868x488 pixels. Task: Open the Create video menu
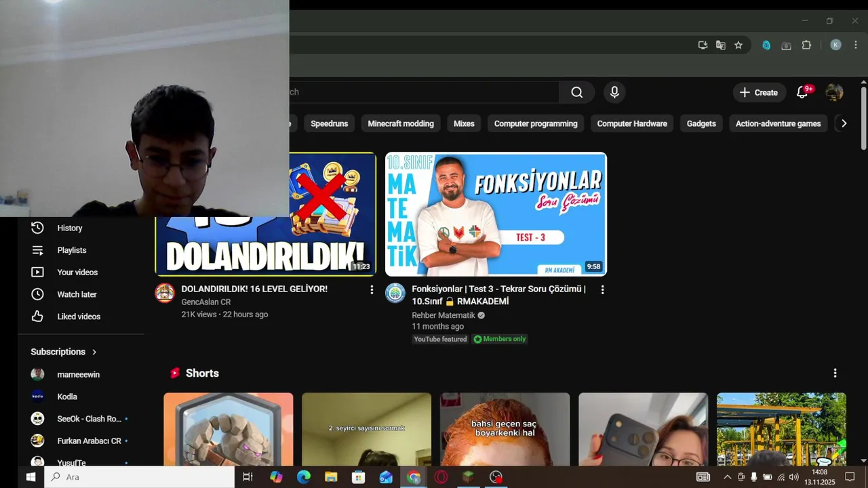(759, 92)
